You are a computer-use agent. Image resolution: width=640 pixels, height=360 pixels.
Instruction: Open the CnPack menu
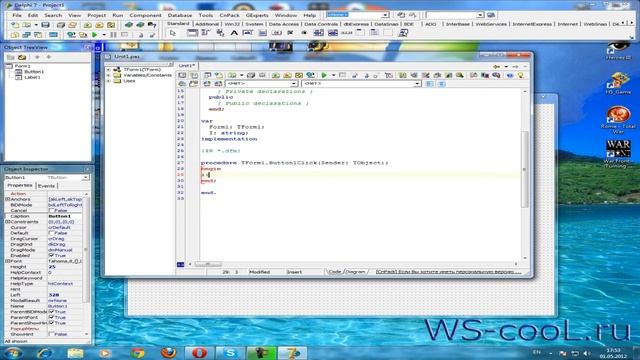pyautogui.click(x=229, y=15)
